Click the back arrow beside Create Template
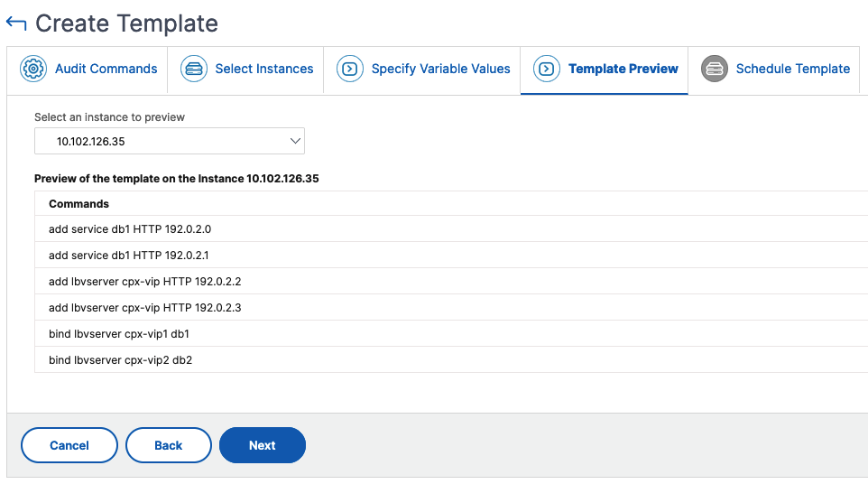The width and height of the screenshot is (868, 484). 16,23
